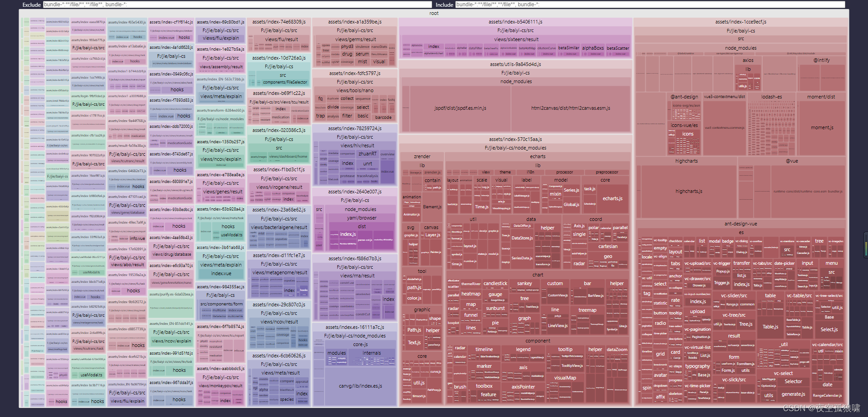Click the sankey chart block

coord(524,284)
